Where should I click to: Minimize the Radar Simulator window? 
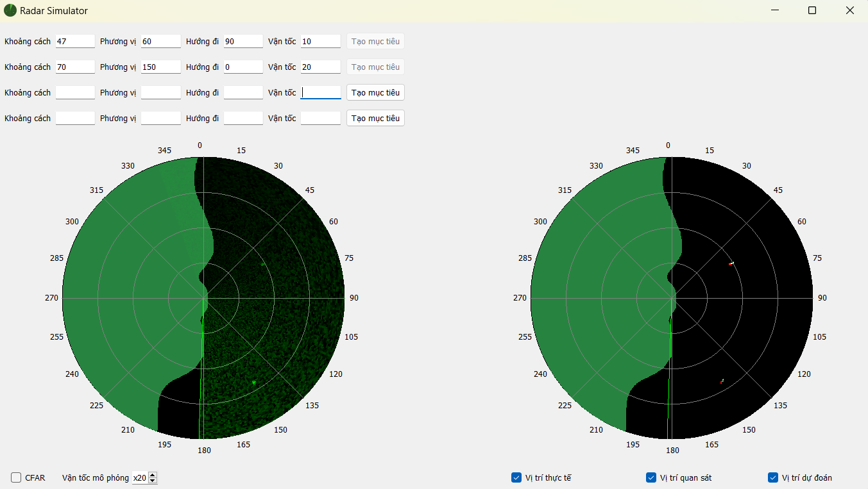click(x=775, y=10)
